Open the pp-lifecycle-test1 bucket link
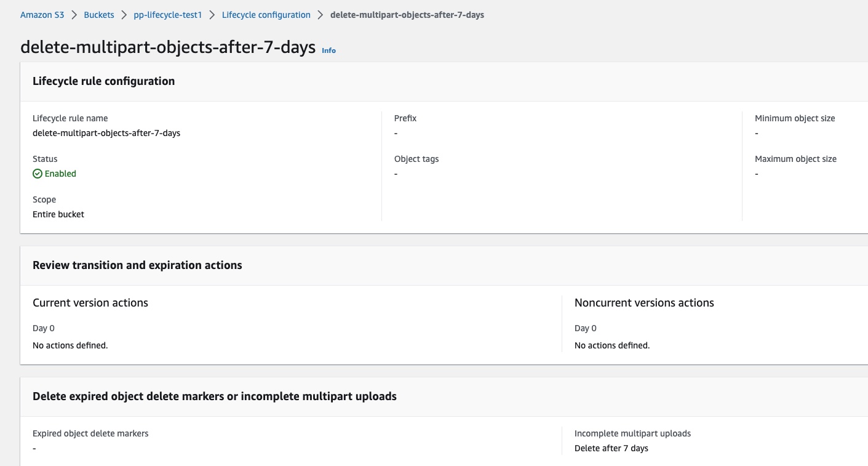Viewport: 868px width, 466px height. pos(168,14)
